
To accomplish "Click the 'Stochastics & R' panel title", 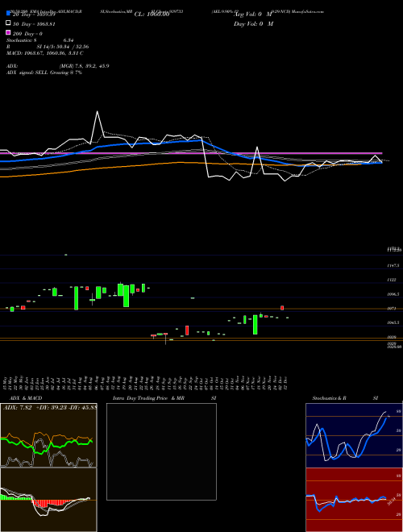I will (x=329, y=398).
